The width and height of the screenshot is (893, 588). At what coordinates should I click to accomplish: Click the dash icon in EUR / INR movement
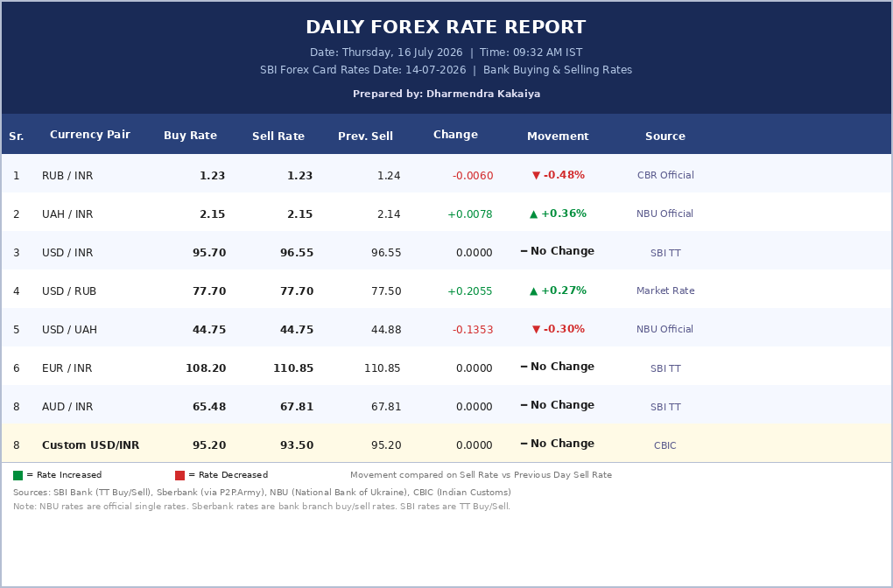524,367
